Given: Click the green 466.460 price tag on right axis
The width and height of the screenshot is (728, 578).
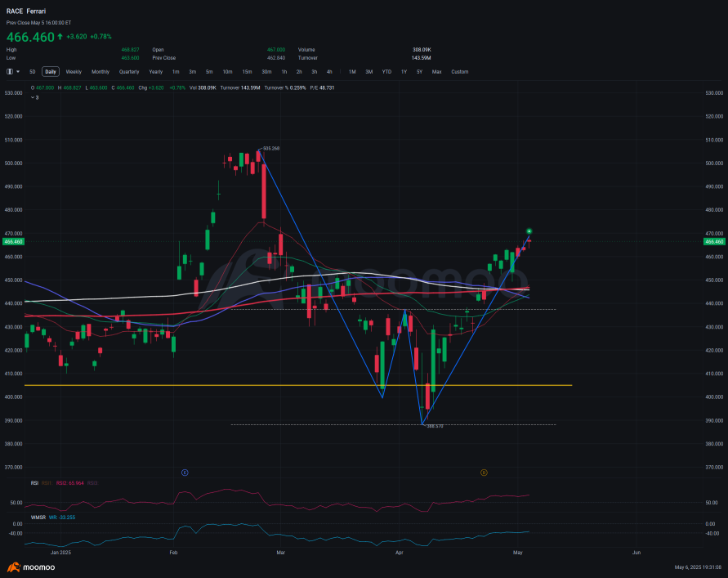Looking at the screenshot, I should [714, 242].
